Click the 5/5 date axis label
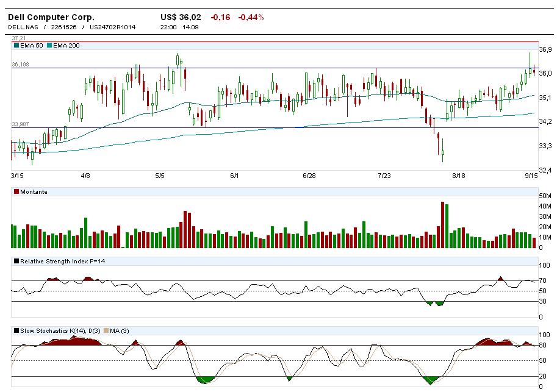This screenshot has width=557, height=392. 160,176
